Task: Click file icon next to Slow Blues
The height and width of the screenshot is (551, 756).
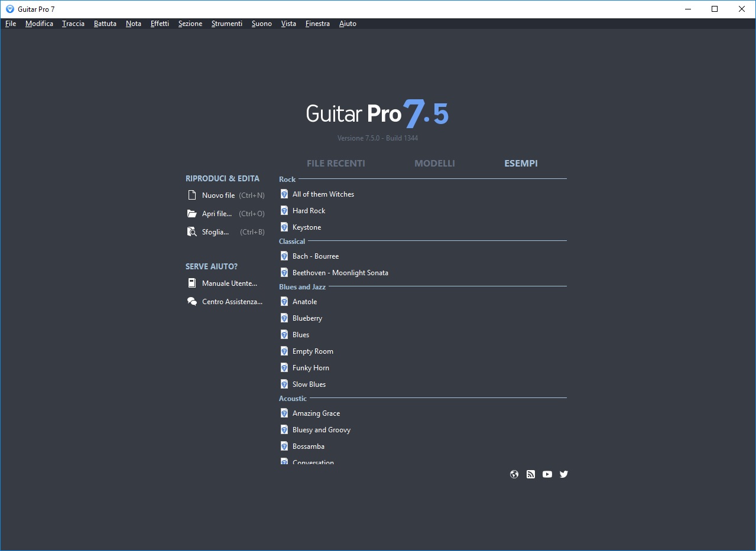Action: coord(284,384)
